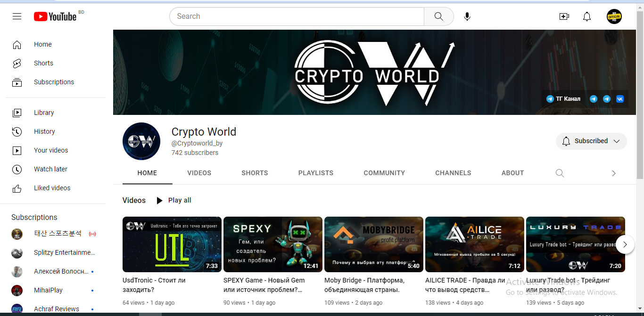Click the ТГ Канал banner link

click(x=563, y=99)
